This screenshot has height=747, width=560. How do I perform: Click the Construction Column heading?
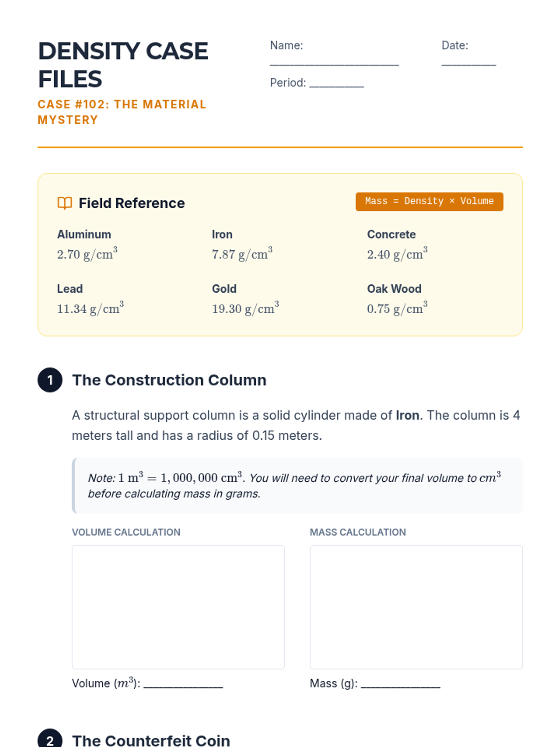point(169,380)
